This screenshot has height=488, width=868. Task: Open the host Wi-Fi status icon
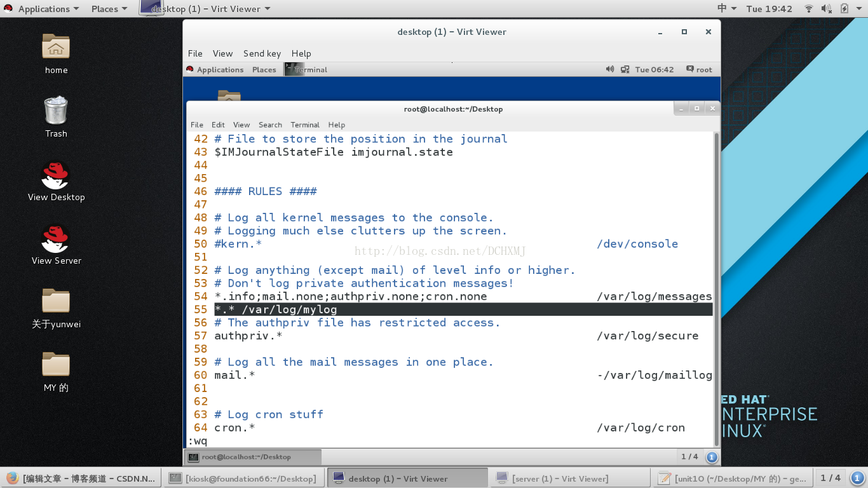coord(809,9)
